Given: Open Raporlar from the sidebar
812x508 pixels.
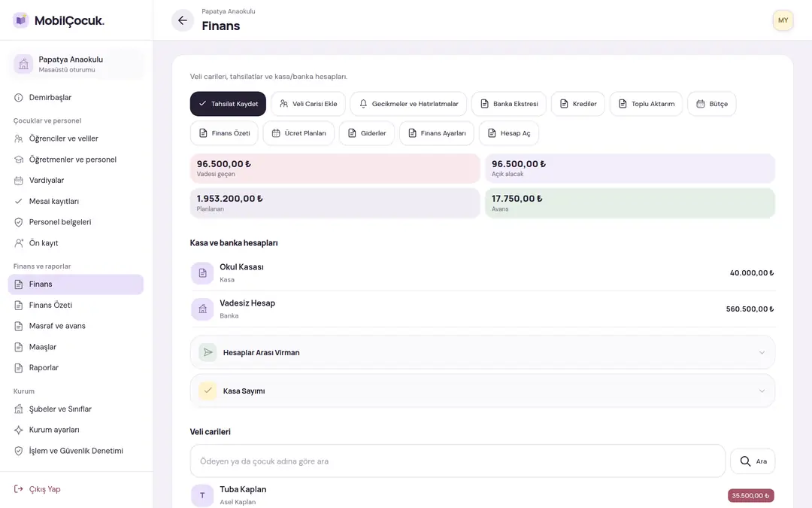Looking at the screenshot, I should [76, 367].
